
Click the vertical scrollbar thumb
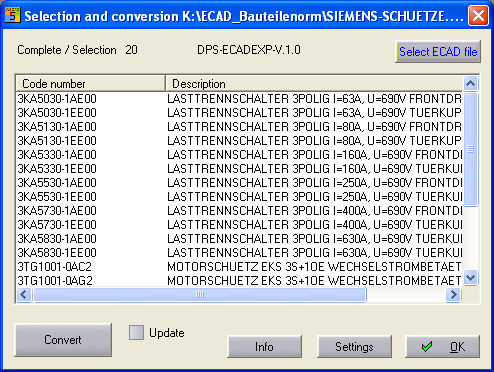pyautogui.click(x=470, y=149)
